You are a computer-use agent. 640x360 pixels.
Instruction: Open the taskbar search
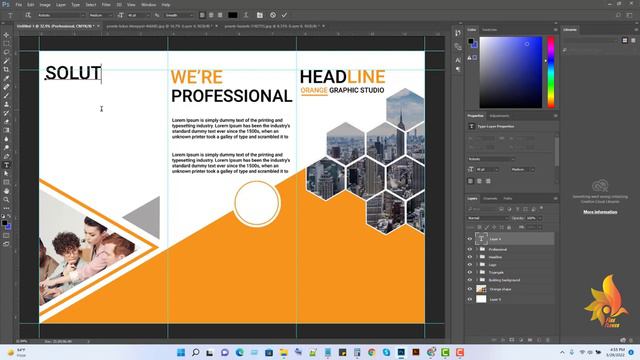[196, 352]
